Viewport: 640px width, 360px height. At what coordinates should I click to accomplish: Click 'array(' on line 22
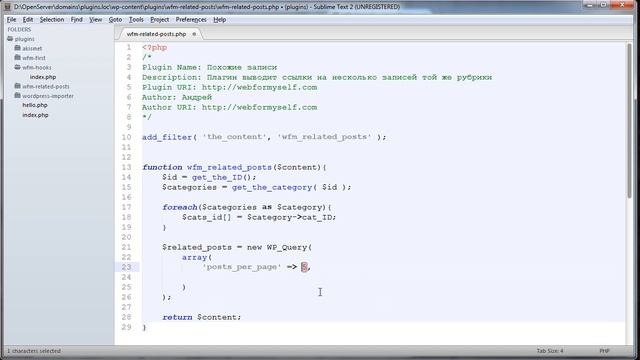(x=197, y=257)
